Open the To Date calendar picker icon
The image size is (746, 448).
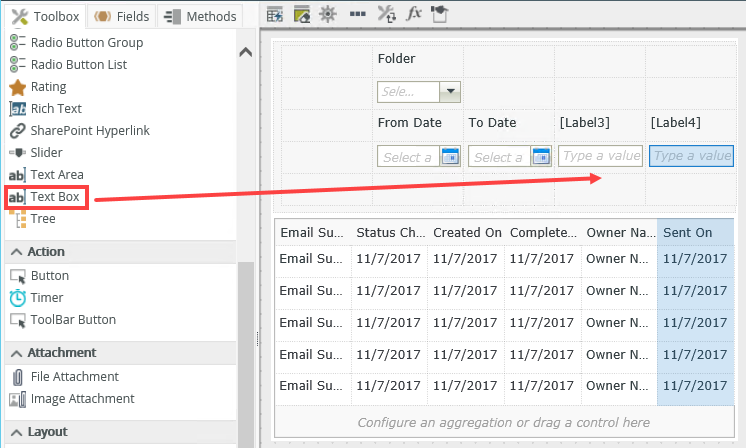[x=541, y=156]
